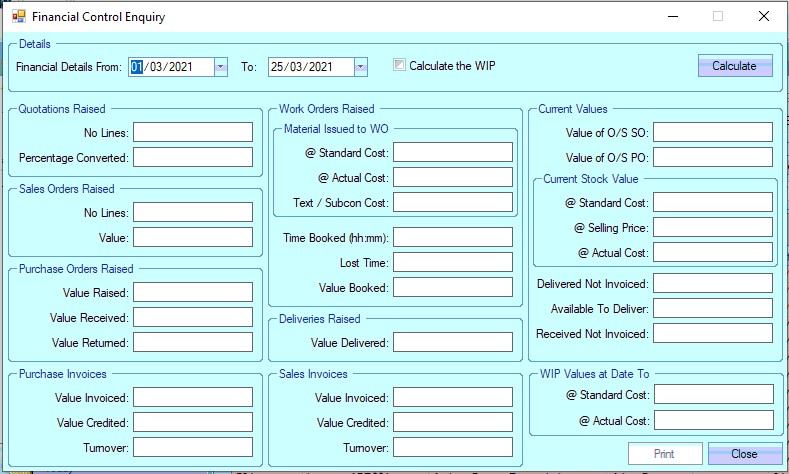
Task: Click the Time Booked (hh:mm) field
Action: tap(453, 237)
